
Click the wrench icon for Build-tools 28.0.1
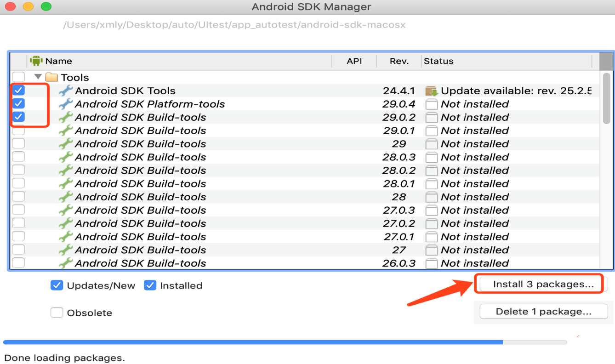pyautogui.click(x=66, y=184)
